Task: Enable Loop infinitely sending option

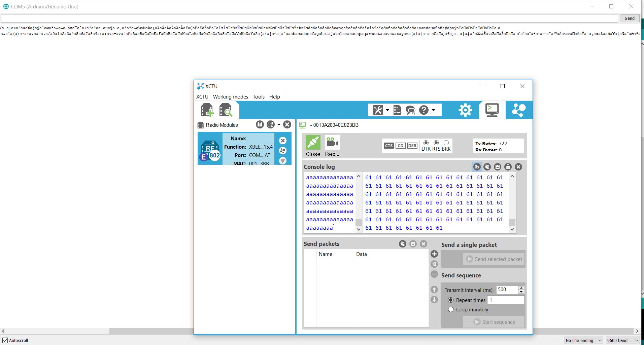Action: pyautogui.click(x=451, y=309)
